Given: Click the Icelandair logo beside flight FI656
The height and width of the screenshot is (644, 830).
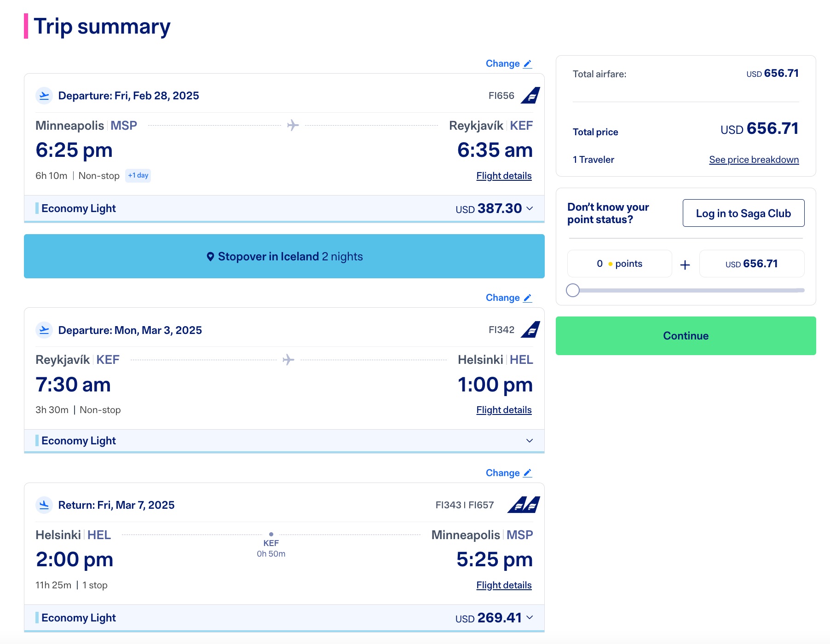Looking at the screenshot, I should click(530, 95).
